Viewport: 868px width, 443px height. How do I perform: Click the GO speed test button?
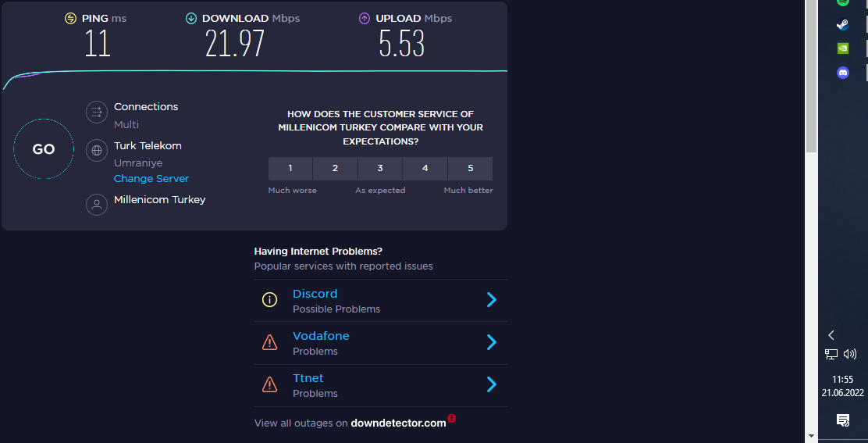click(43, 149)
